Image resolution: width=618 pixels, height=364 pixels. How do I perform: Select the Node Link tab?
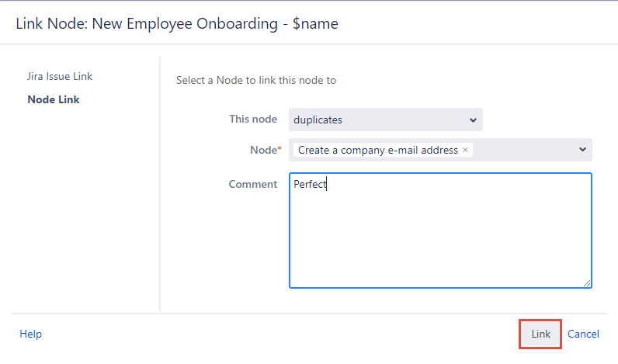click(53, 99)
